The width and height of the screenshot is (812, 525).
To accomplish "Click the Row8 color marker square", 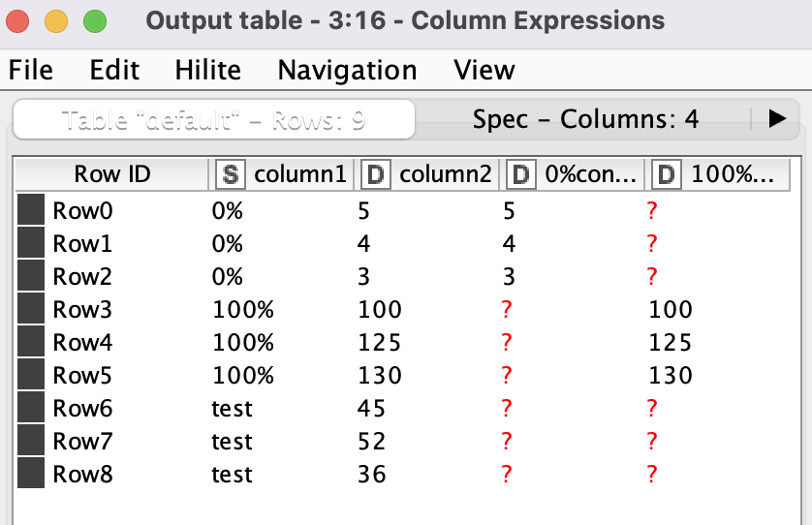I will point(31,475).
